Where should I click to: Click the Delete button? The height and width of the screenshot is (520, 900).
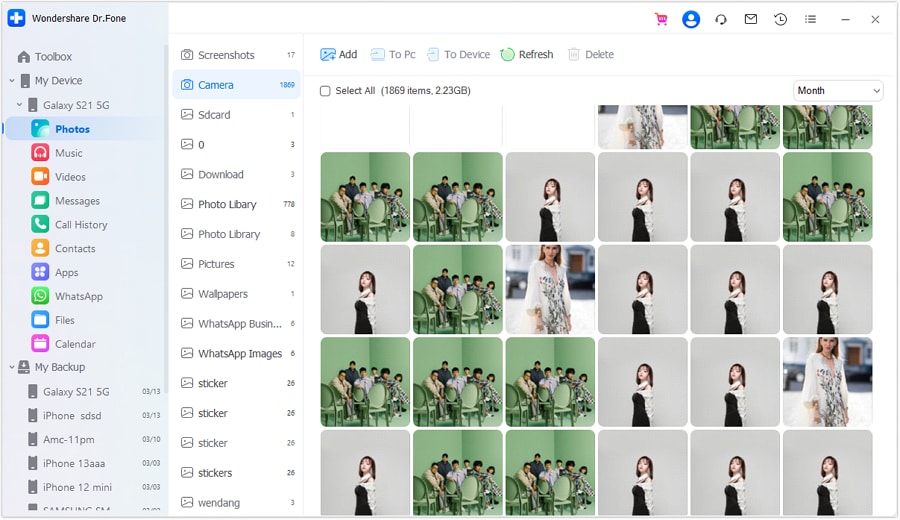591,55
